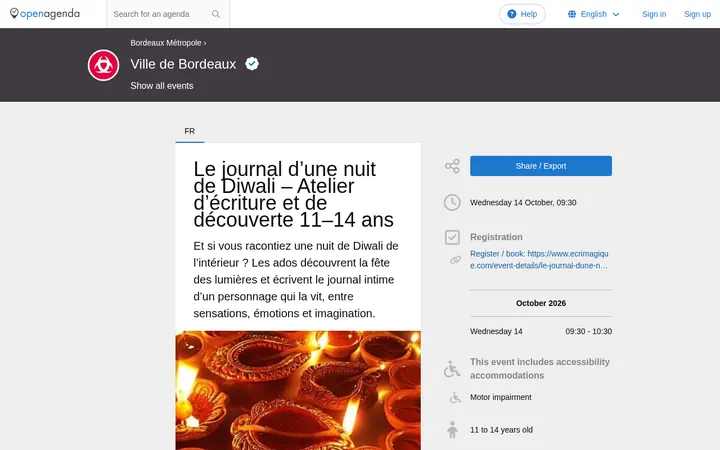Click the clock date icon
Screen dimensions: 720x450
point(452,202)
